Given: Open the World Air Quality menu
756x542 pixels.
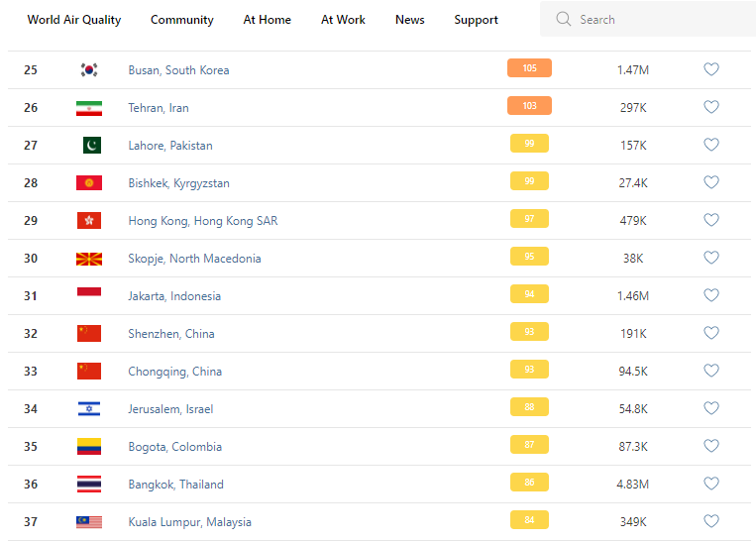Looking at the screenshot, I should [74, 20].
